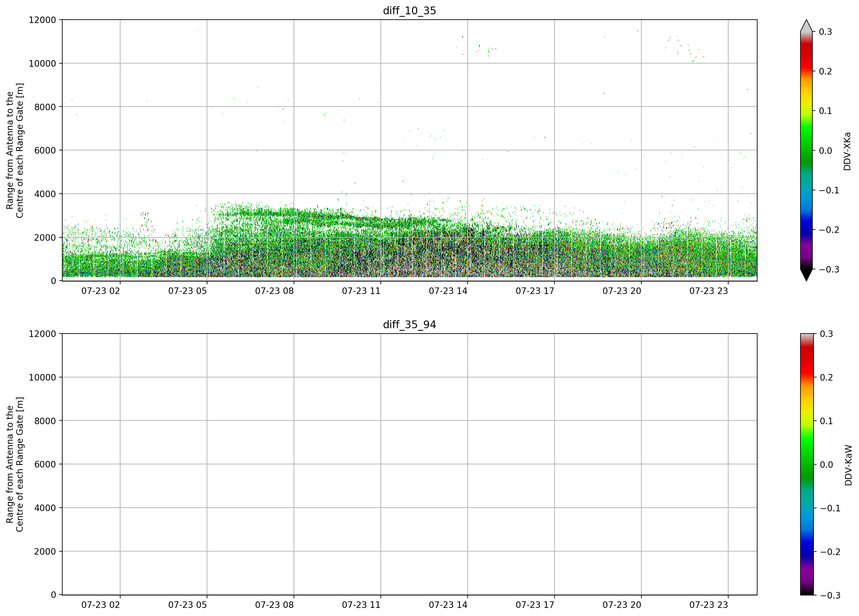
Task: Click the 4000 y-tick of diff_35_94 plot
Action: point(45,508)
